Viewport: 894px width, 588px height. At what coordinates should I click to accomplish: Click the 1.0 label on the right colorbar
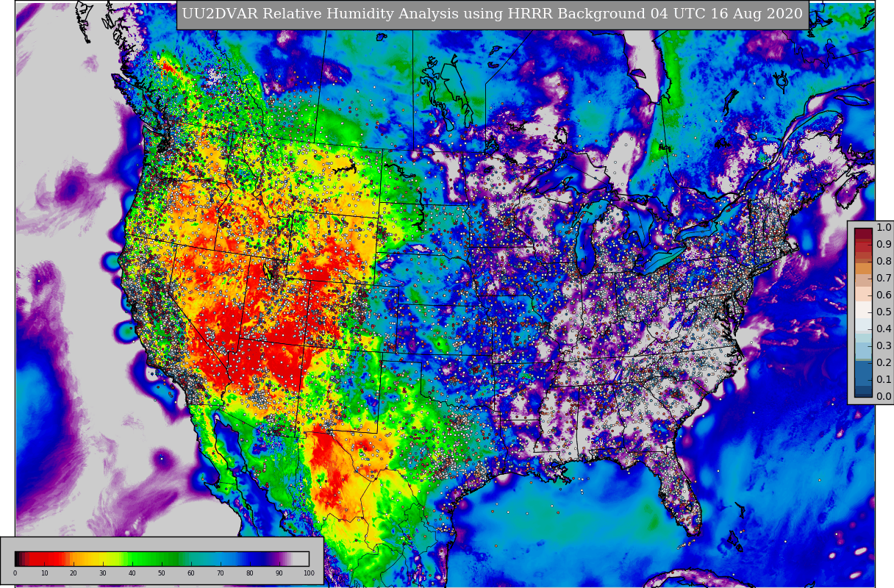884,228
